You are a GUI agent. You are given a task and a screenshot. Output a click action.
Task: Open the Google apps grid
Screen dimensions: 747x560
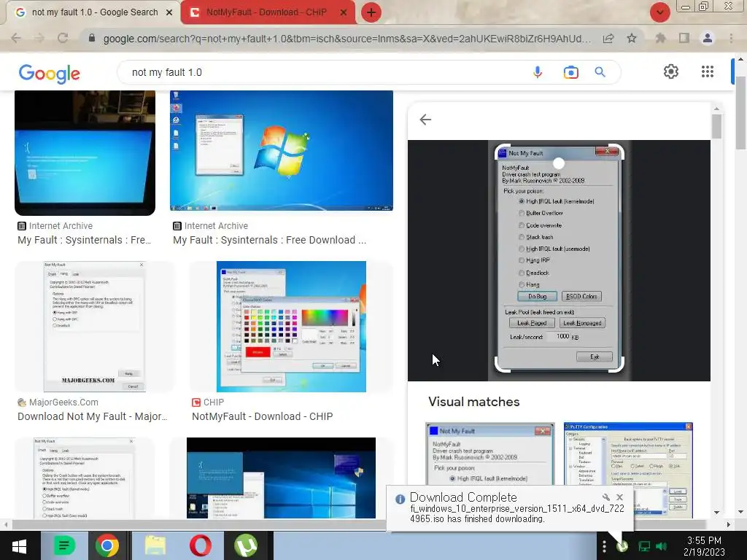click(708, 71)
